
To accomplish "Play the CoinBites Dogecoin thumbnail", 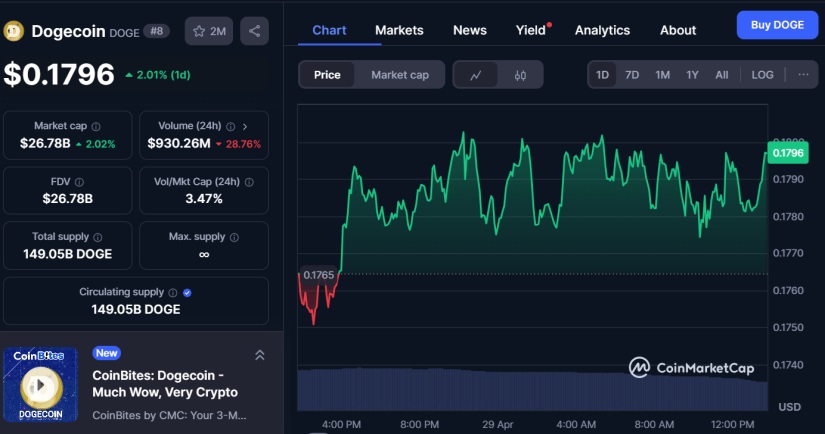I will coord(40,384).
